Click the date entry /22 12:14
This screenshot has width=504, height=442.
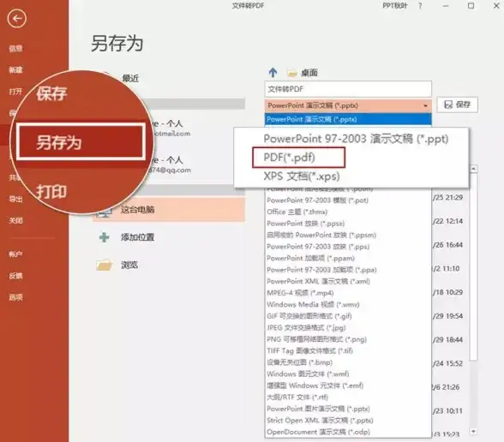pos(447,221)
